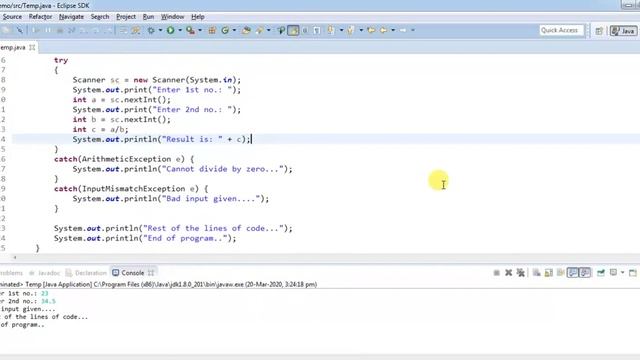Click Display Selected Console icon
Viewport: 640px width, 360px height.
coord(613,273)
